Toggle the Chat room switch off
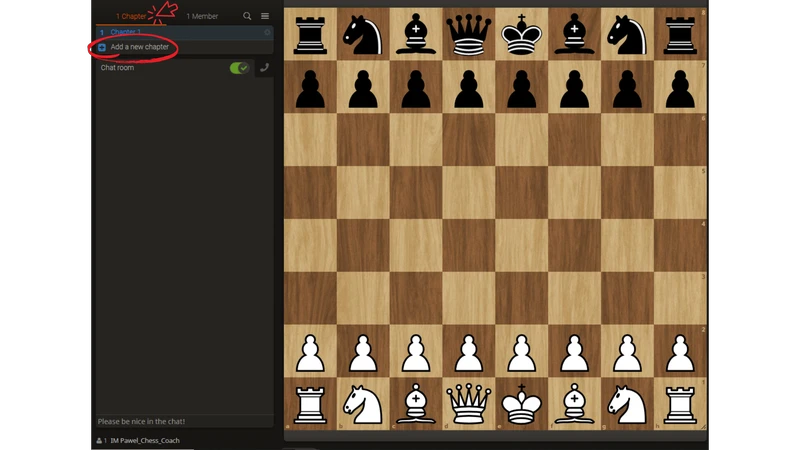This screenshot has height=450, width=800. 239,68
